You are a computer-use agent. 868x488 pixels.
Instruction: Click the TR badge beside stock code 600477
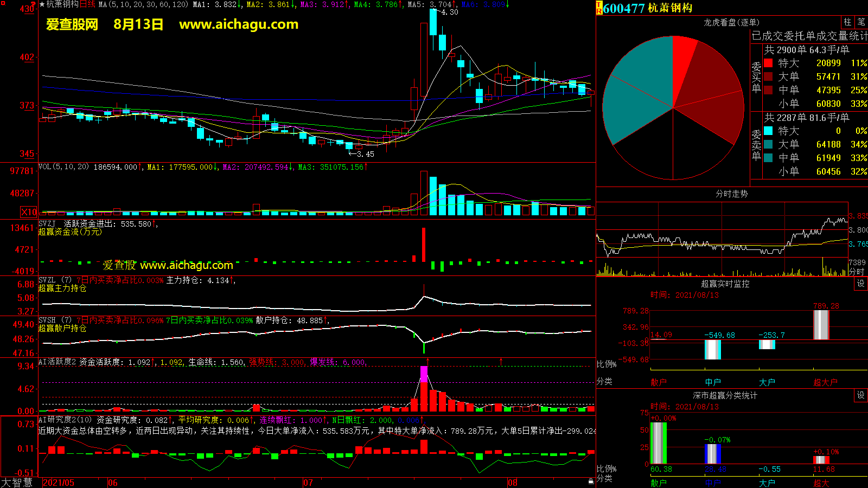pyautogui.click(x=599, y=8)
